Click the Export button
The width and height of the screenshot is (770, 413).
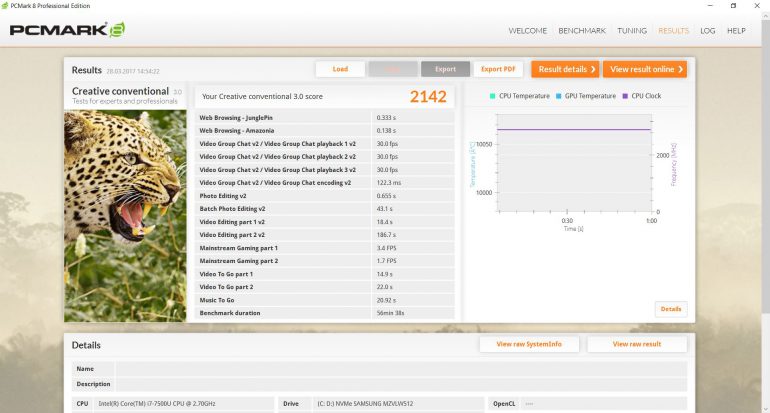pyautogui.click(x=445, y=69)
